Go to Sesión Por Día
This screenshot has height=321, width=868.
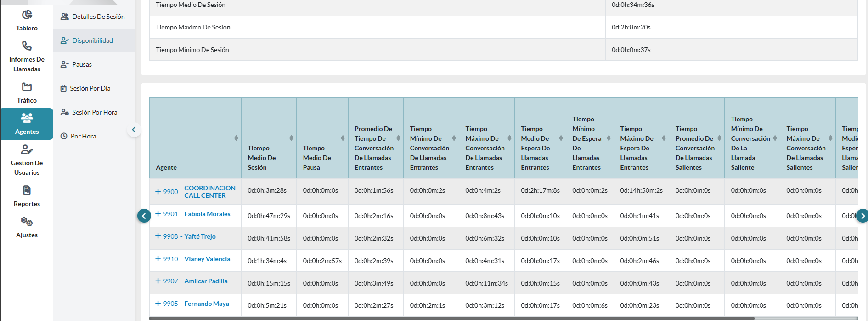click(90, 88)
